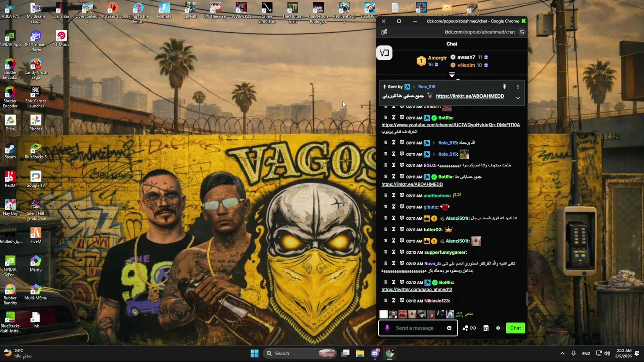
Task: Open the SpyFall desktop shortcut
Action: [x=190, y=11]
